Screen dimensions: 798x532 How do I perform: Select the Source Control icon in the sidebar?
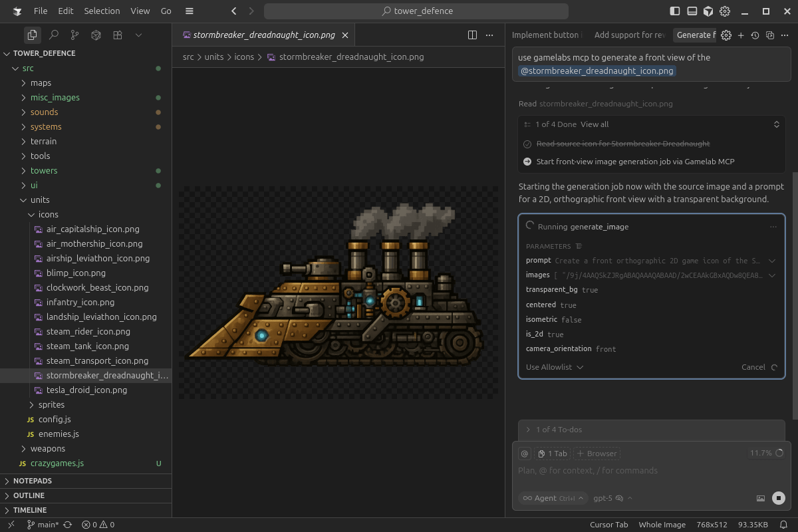[x=74, y=35]
